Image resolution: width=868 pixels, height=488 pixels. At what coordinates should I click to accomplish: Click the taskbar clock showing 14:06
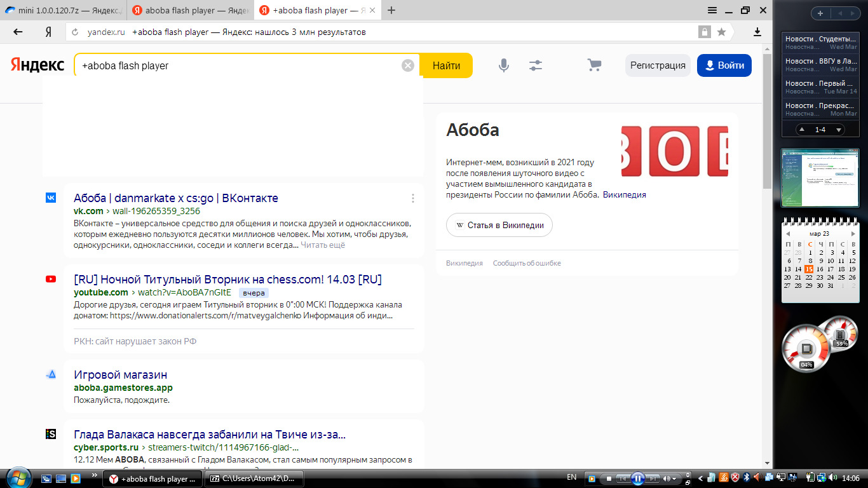coord(851,478)
